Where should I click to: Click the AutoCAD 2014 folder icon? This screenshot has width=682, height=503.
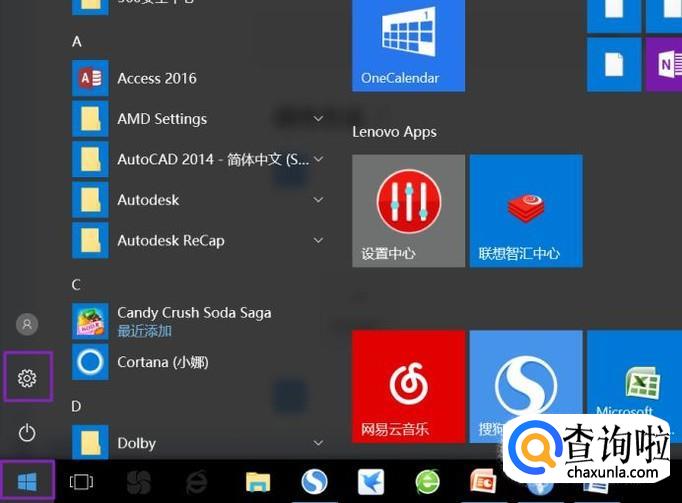pos(90,159)
